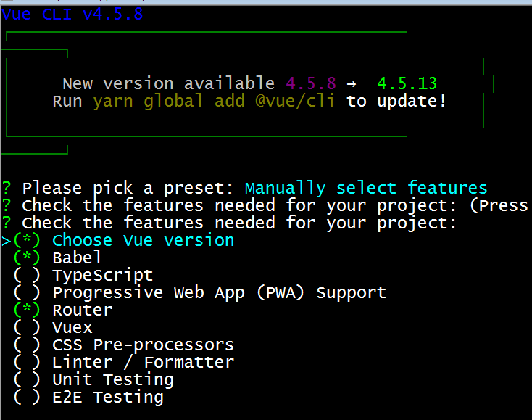This screenshot has width=532, height=420.
Task: Enable the CSS Pre-processors checkbox
Action: 27,345
